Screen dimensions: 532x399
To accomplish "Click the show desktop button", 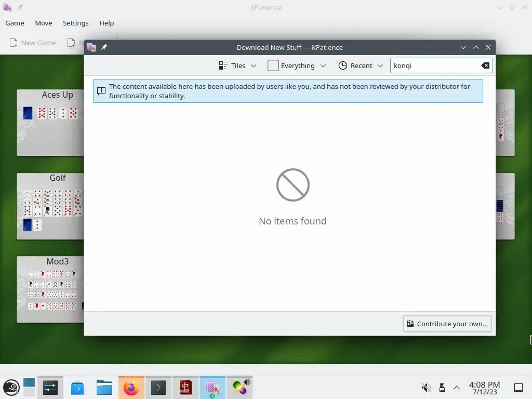I will coord(518,388).
